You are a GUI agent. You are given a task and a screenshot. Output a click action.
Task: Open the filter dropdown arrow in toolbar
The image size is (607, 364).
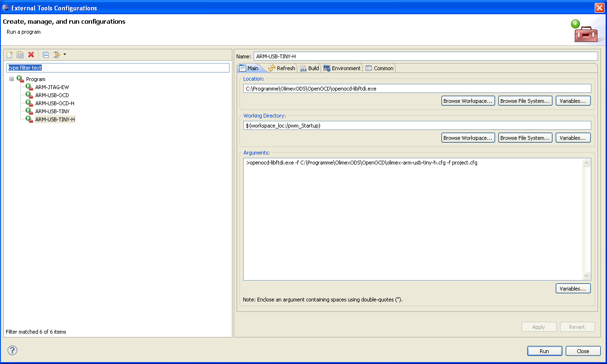pyautogui.click(x=64, y=55)
